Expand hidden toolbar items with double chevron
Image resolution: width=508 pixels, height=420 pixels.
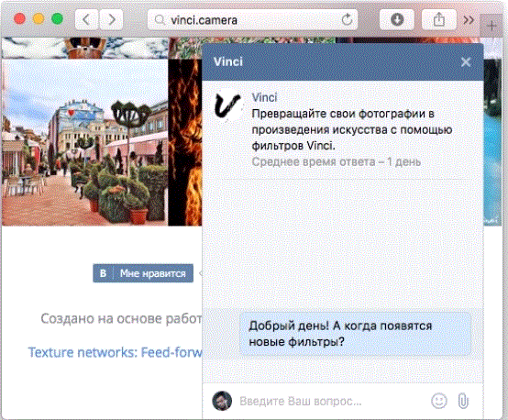(x=469, y=20)
